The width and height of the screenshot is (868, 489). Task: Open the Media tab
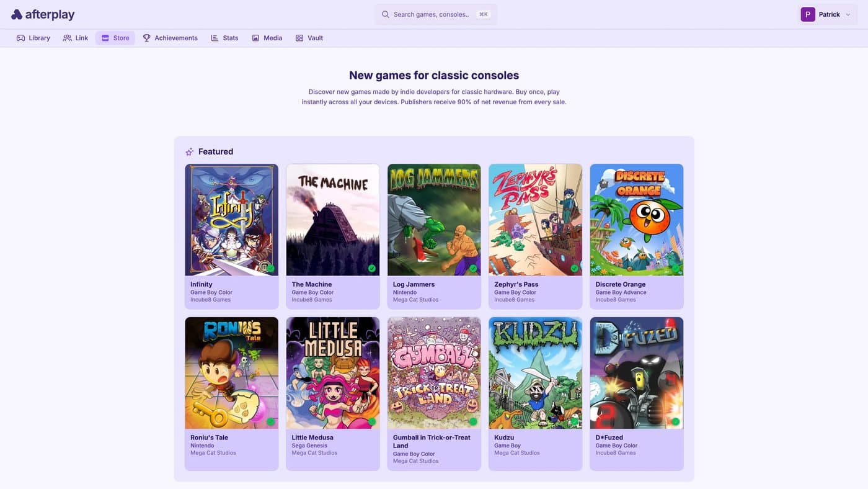[267, 38]
